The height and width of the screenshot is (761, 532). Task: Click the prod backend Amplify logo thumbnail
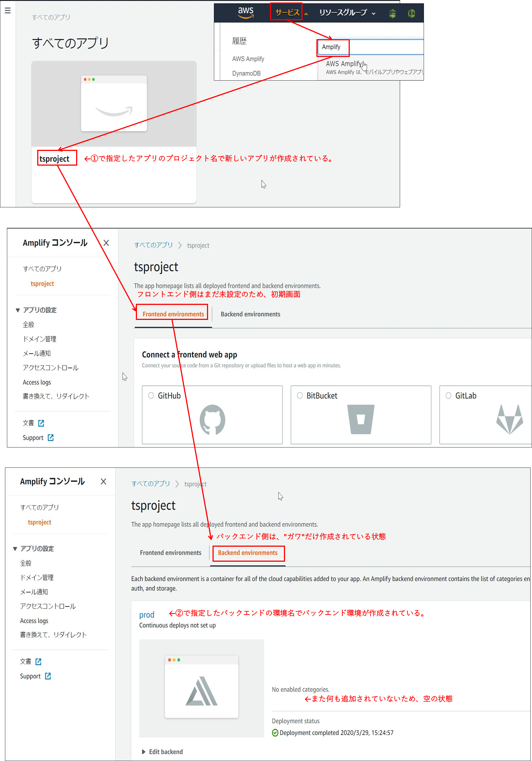(201, 688)
